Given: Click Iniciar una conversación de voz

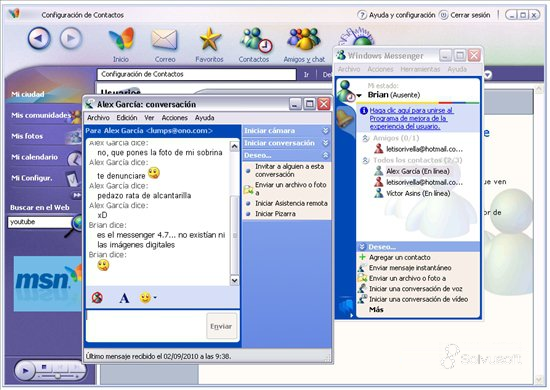Looking at the screenshot, I should 415,289.
